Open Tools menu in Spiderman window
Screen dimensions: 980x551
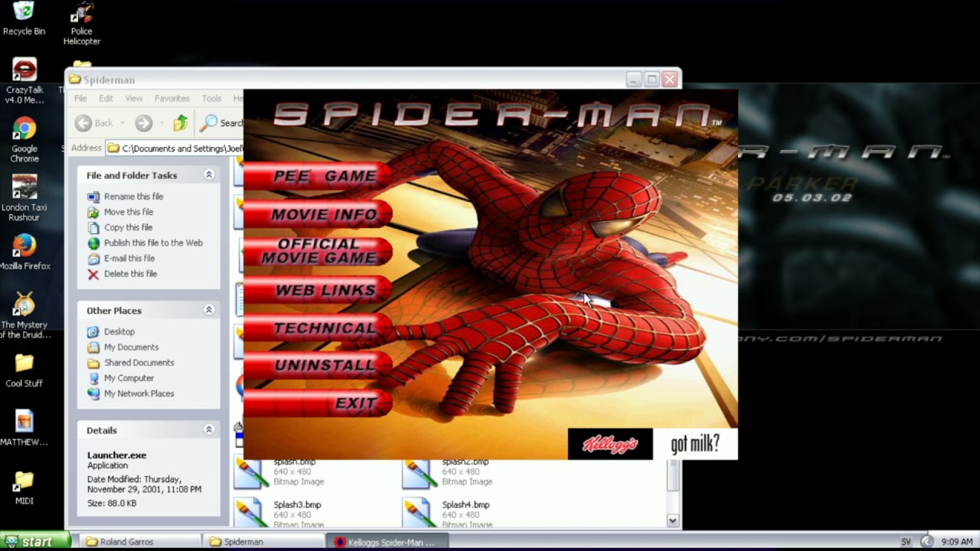point(211,99)
